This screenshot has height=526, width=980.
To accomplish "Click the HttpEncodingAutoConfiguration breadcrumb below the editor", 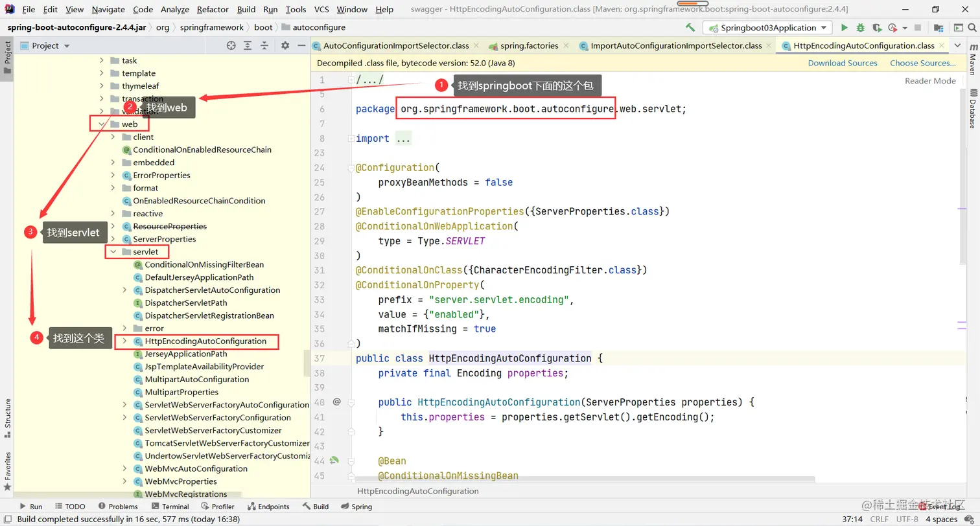I will coord(418,491).
